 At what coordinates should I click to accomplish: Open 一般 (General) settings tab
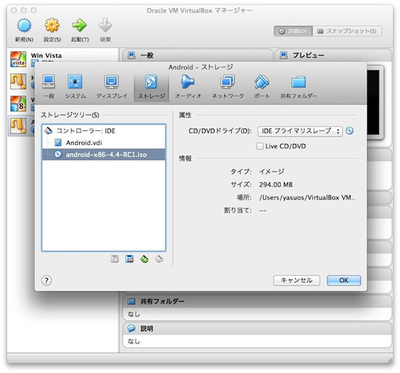point(49,86)
